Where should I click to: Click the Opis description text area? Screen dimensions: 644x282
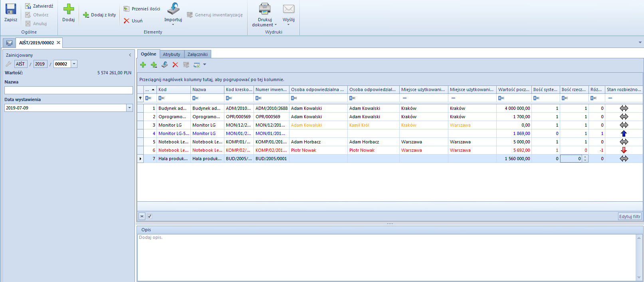[386, 257]
